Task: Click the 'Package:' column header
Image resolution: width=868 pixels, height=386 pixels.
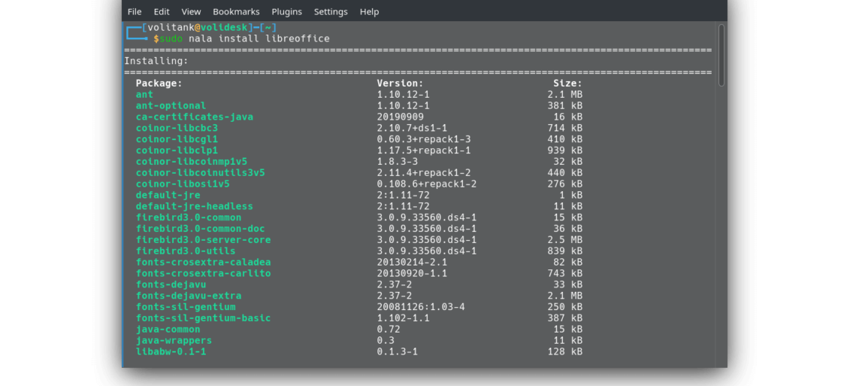Action: (x=159, y=84)
